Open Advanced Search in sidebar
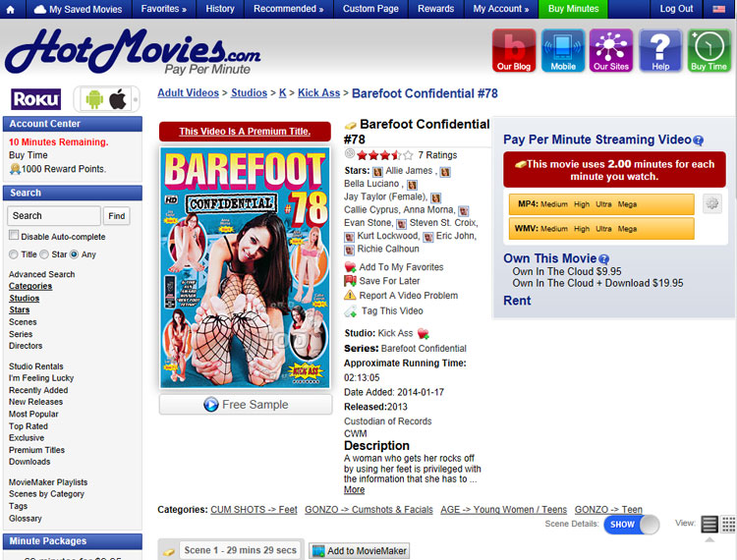Viewport: 737px width, 560px height. pyautogui.click(x=42, y=274)
